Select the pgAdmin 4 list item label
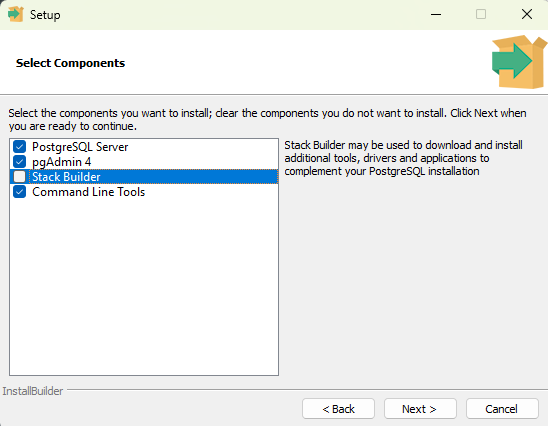Screen dimensions: 548x426 (62, 162)
